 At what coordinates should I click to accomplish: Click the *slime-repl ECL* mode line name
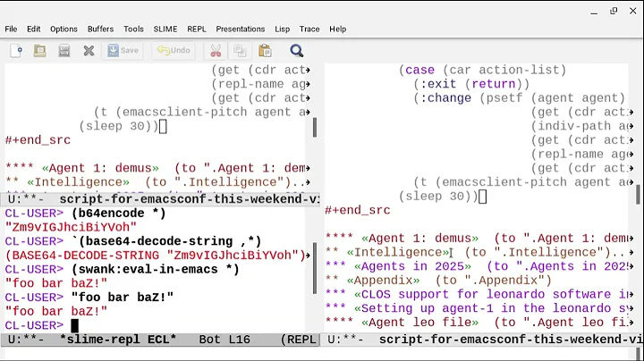coord(118,340)
